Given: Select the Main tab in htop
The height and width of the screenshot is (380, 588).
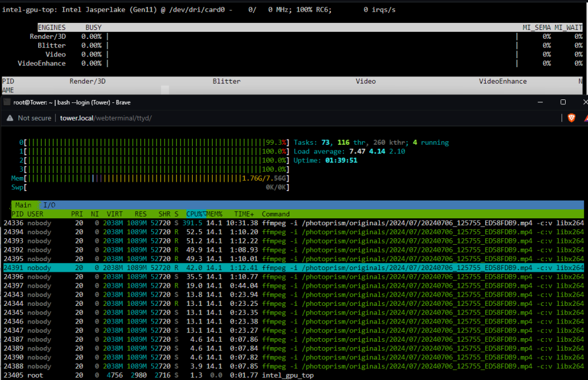Looking at the screenshot, I should point(24,205).
